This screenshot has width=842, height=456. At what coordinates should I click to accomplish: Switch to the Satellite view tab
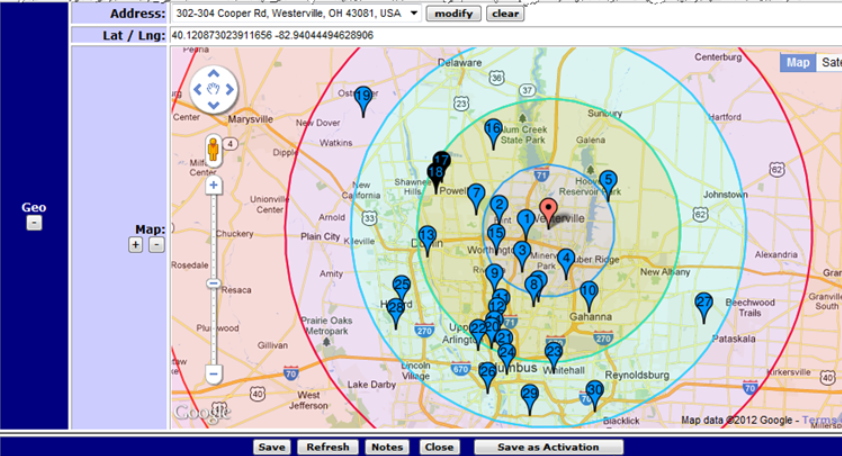[829, 62]
